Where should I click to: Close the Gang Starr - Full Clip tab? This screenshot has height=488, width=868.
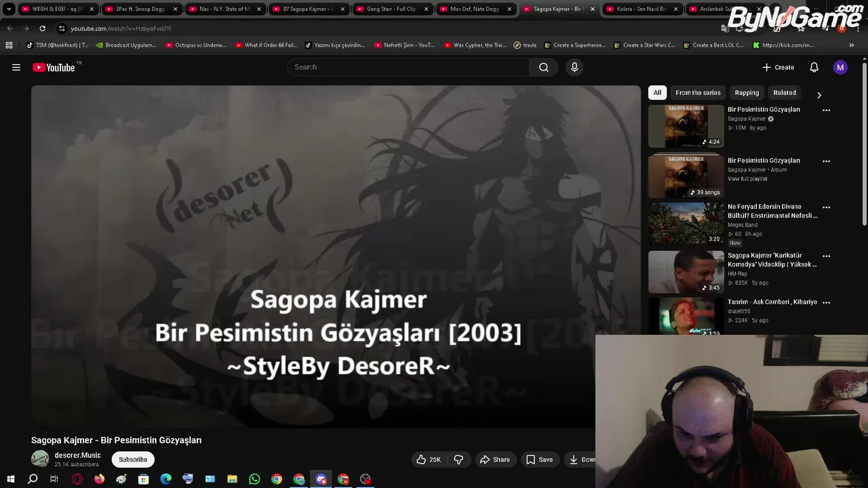pyautogui.click(x=426, y=9)
